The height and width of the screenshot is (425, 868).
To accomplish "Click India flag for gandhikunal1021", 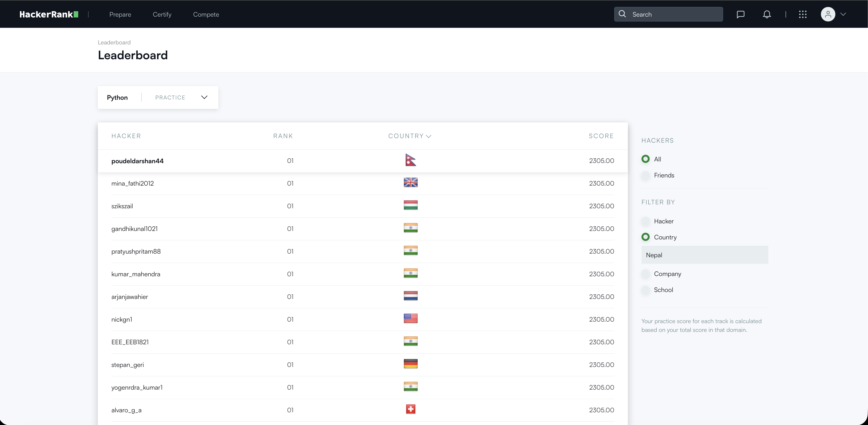I will 410,228.
